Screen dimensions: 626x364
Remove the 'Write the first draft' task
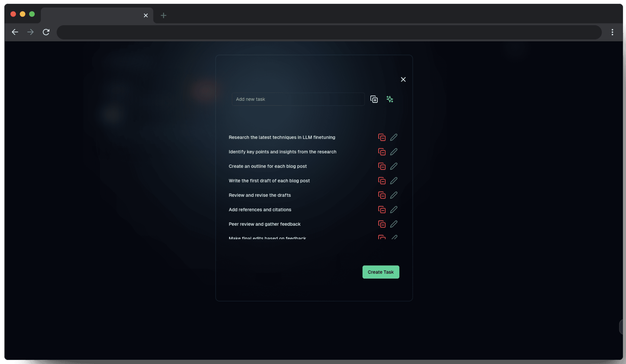click(382, 181)
